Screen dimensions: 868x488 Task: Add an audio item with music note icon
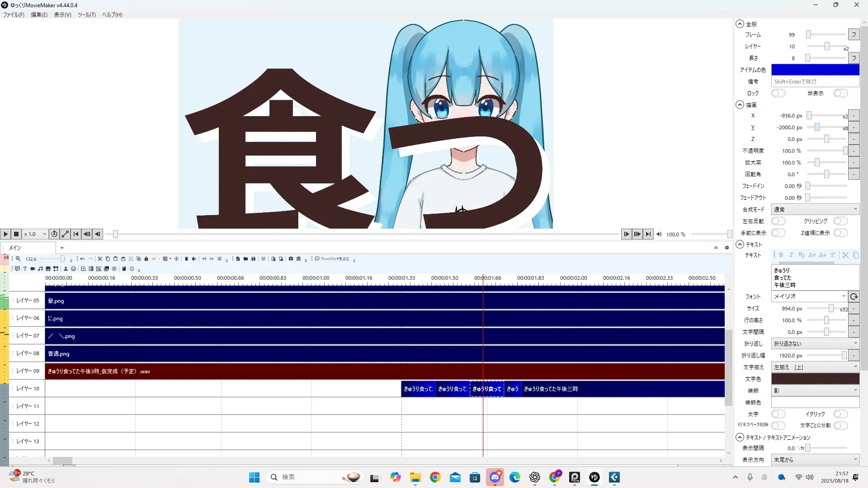click(x=40, y=269)
